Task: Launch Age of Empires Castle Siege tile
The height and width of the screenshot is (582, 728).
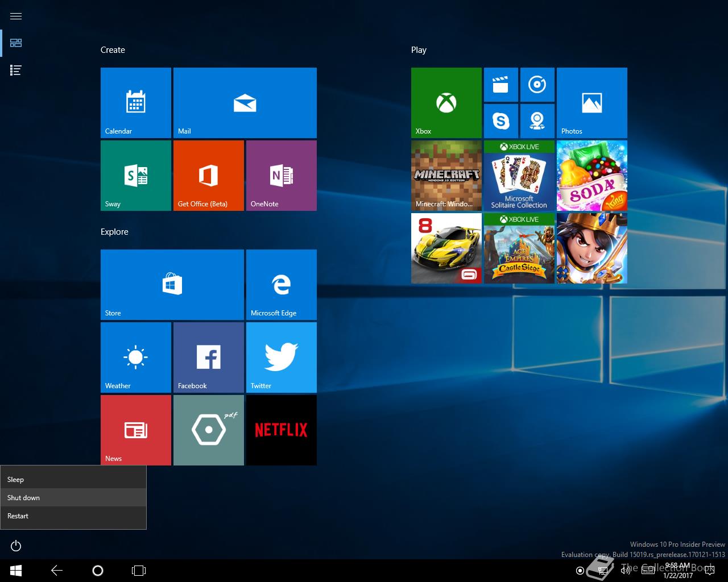Action: (519, 248)
